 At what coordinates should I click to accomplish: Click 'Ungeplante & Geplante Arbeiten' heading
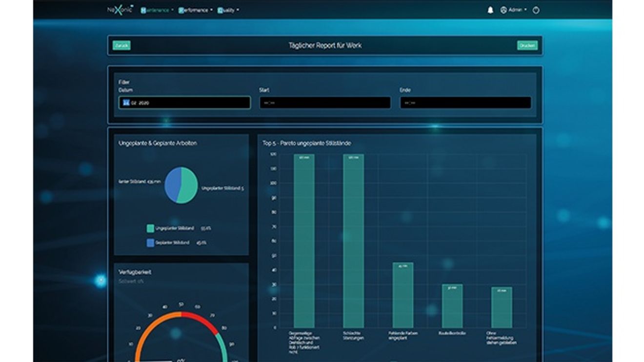click(x=158, y=143)
